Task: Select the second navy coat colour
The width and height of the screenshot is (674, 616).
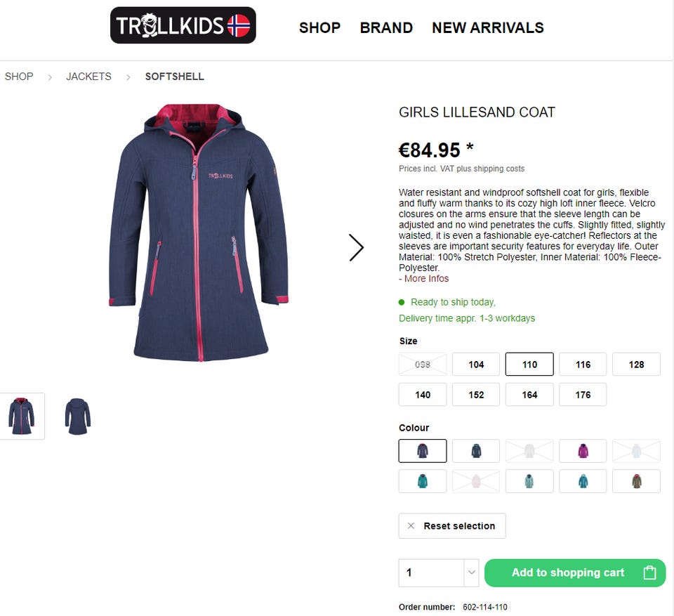Action: pyautogui.click(x=476, y=451)
